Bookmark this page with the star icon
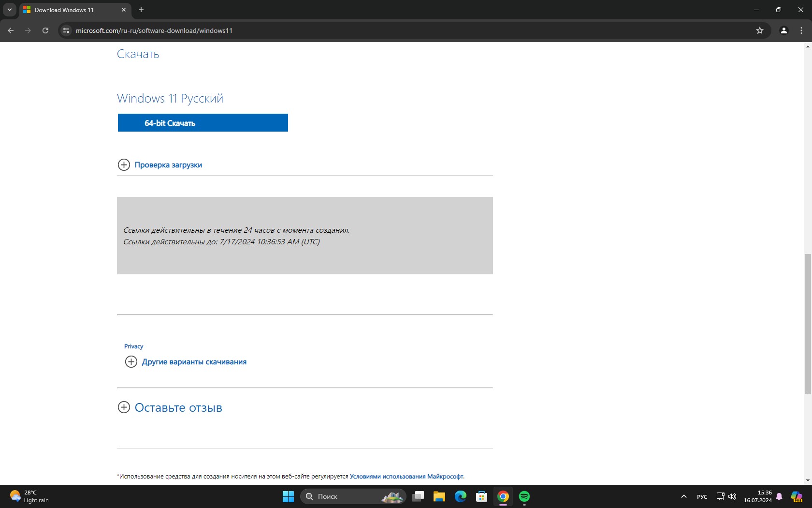This screenshot has width=812, height=508. coord(760,30)
